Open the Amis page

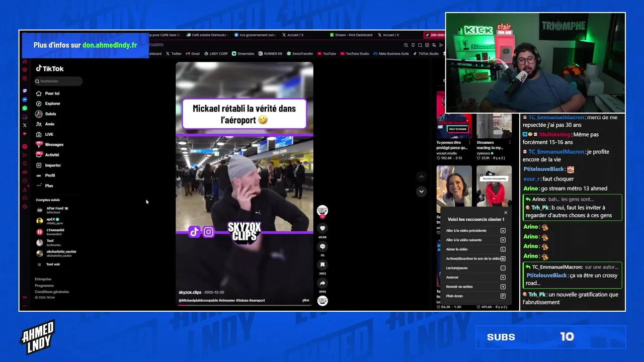(45, 124)
